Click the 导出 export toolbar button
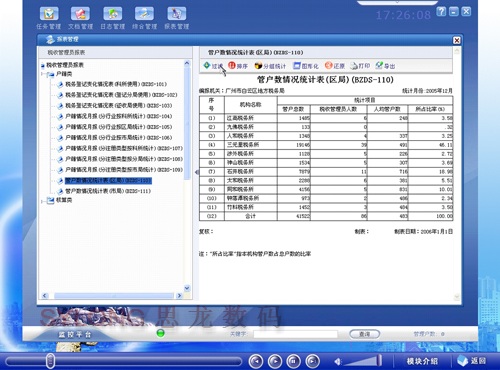The height and width of the screenshot is (370, 500). coord(385,66)
